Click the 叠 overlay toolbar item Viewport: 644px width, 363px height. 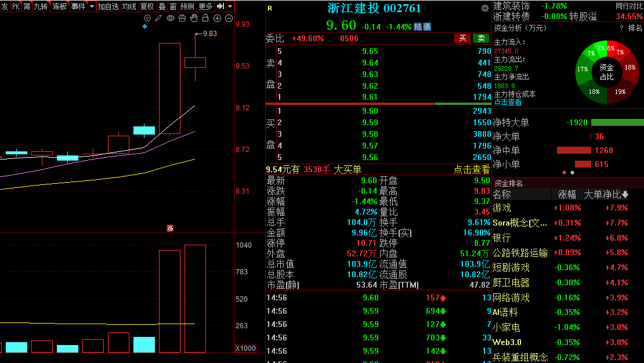coord(162,6)
